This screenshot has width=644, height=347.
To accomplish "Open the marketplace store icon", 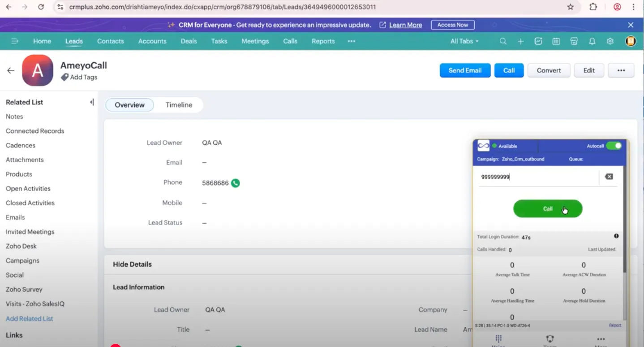I will [x=574, y=41].
